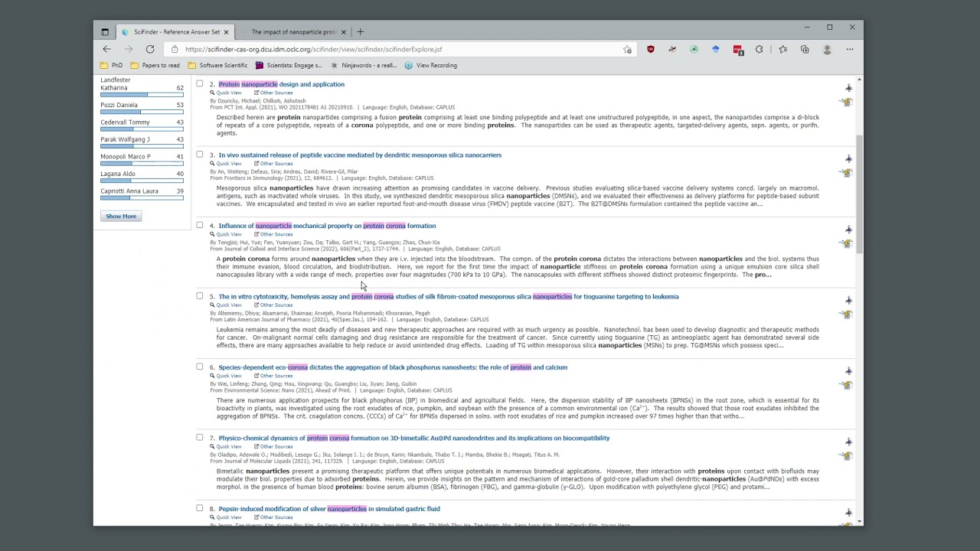The image size is (980, 551).
Task: Click scrollbar down arrow at bottom right
Action: point(859,522)
